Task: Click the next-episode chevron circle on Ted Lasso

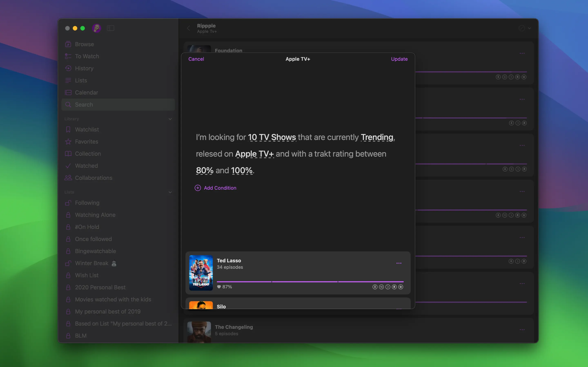Action: [x=388, y=287]
